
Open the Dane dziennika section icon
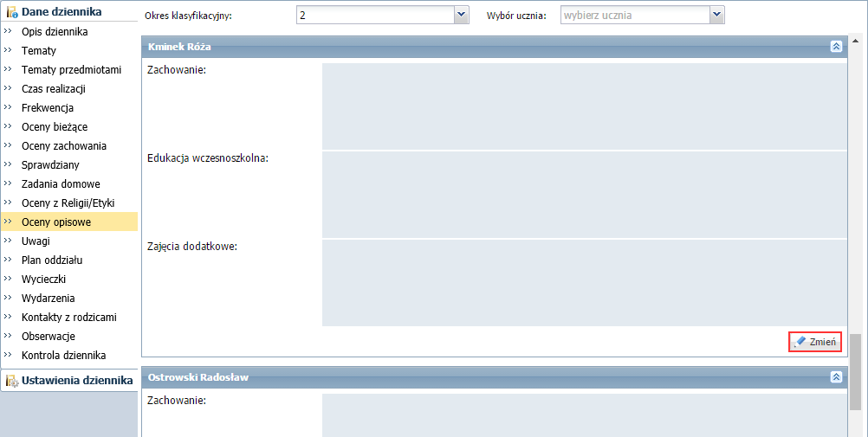coord(12,11)
